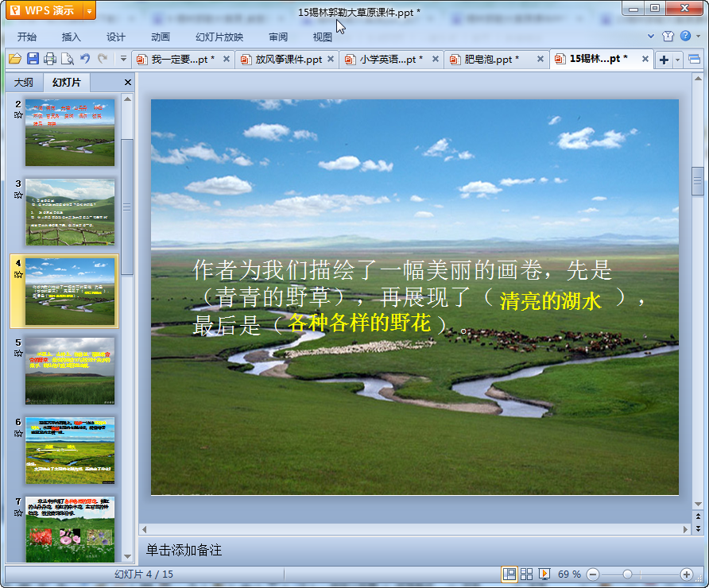The height and width of the screenshot is (588, 709).
Task: Select slide 7 thumbnail
Action: [x=70, y=530]
